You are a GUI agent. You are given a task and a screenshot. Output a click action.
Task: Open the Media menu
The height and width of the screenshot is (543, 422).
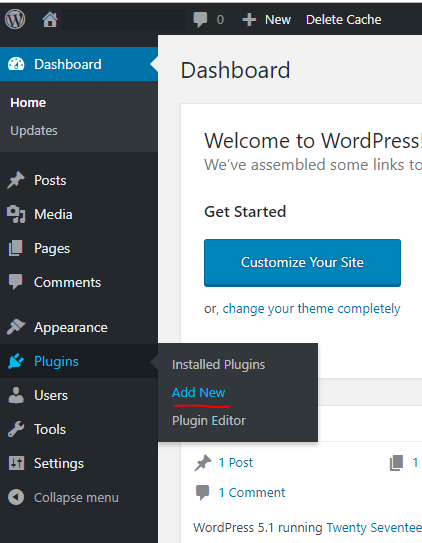(53, 214)
